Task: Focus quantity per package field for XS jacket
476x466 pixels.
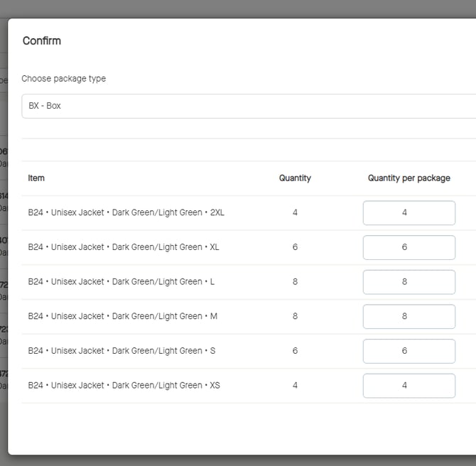Action: pyautogui.click(x=409, y=386)
